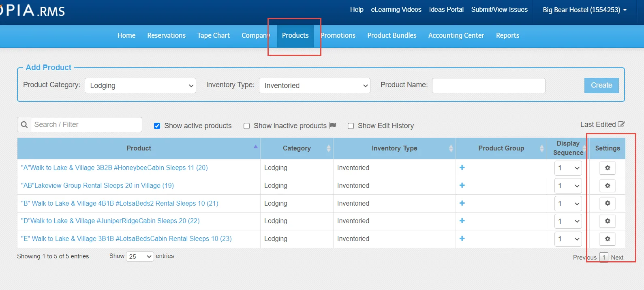Image resolution: width=644 pixels, height=290 pixels.
Task: Sort by Display Sequence column arrows
Action: [584, 148]
